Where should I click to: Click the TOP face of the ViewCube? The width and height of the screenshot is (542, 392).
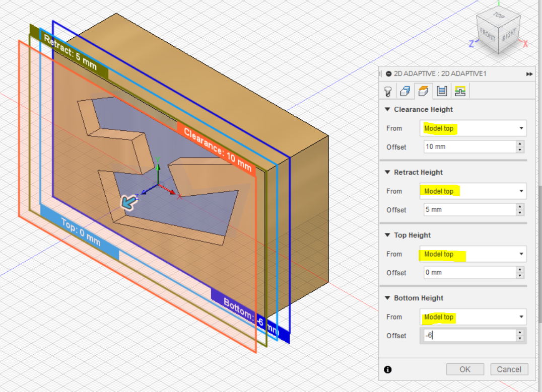point(498,16)
